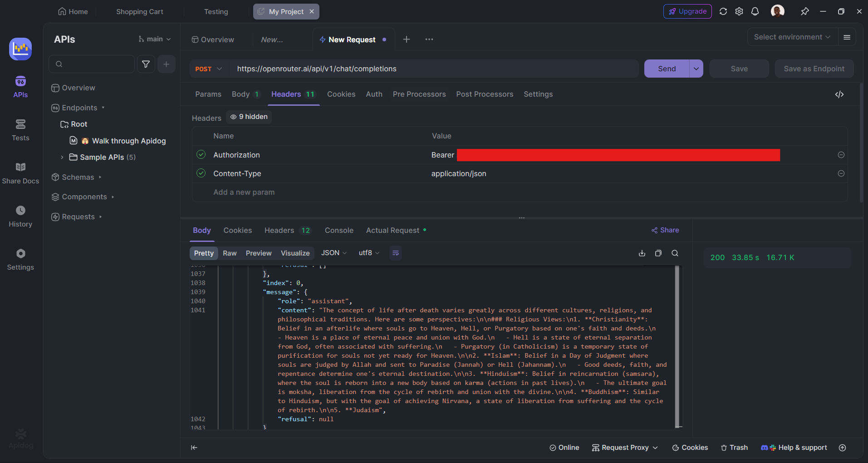Disable the Content-Type header checkbox
This screenshot has height=463, width=868.
coord(201,173)
